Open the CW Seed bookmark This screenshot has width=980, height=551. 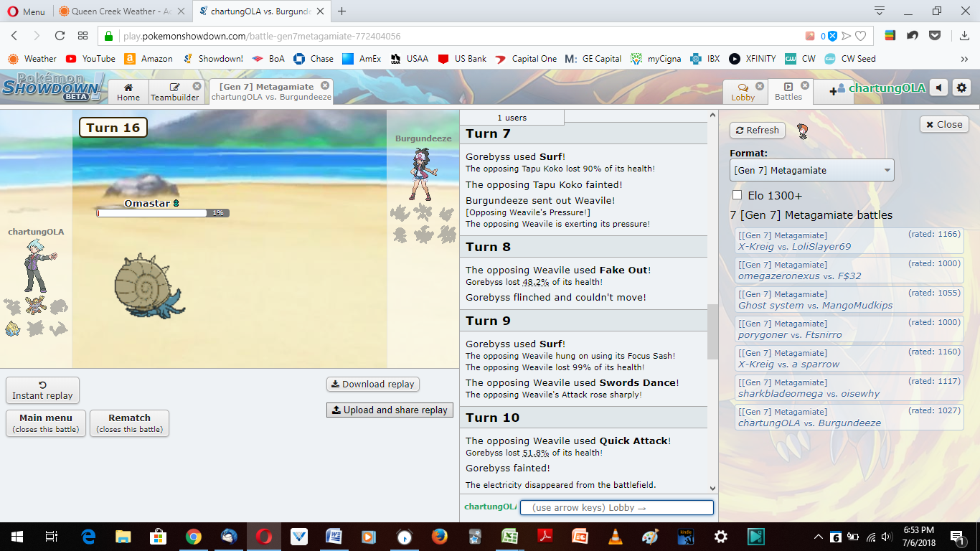850,59
